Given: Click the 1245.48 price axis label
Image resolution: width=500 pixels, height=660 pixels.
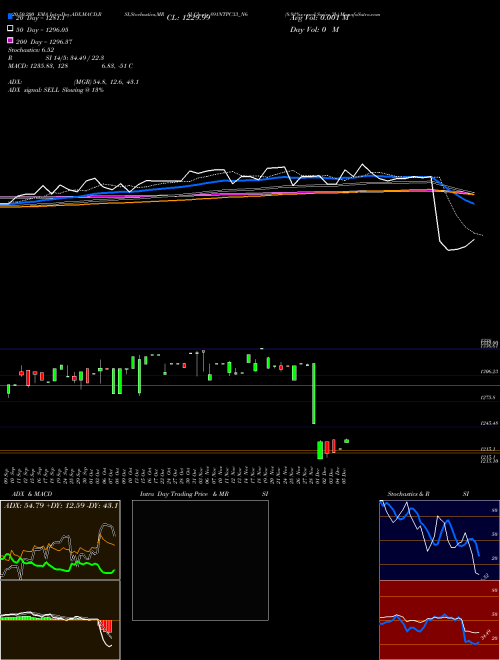Looking at the screenshot, I should coord(489,423).
